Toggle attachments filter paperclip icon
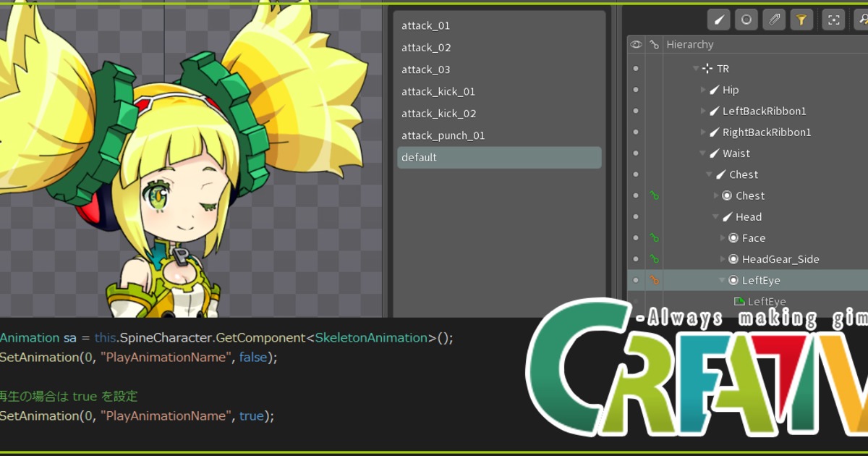The width and height of the screenshot is (868, 456). (x=774, y=20)
